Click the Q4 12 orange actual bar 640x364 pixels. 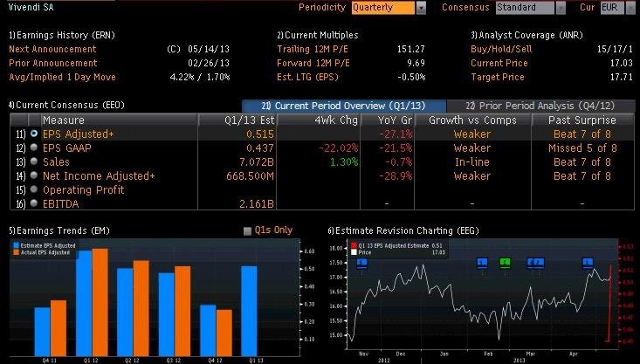(224, 333)
